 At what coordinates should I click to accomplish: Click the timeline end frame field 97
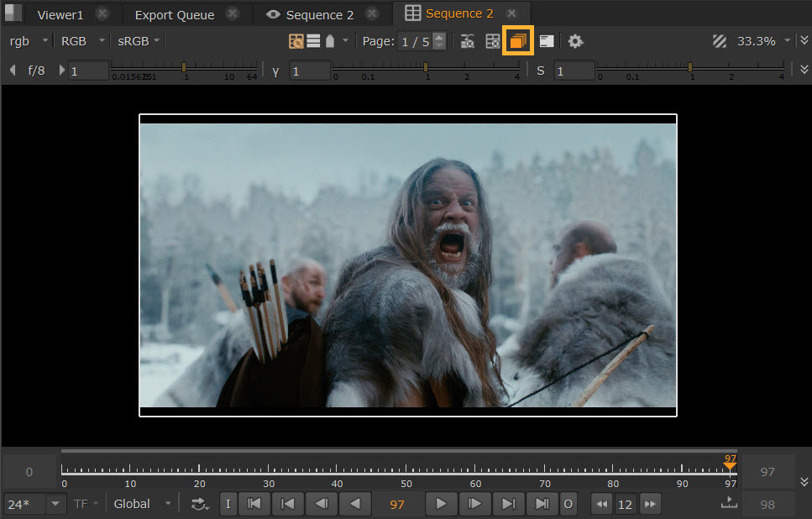(767, 472)
